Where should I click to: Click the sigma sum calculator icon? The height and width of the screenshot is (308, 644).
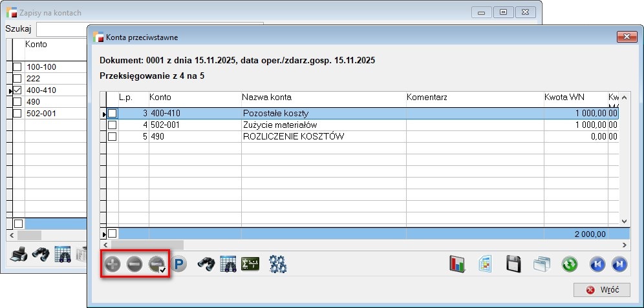click(x=250, y=264)
